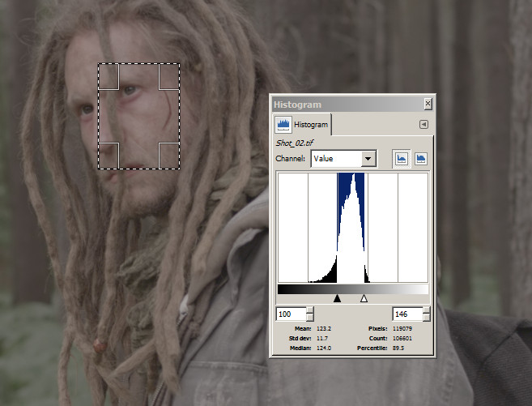Click the Channel combo box arrow
The image size is (532, 406).
[x=368, y=159]
